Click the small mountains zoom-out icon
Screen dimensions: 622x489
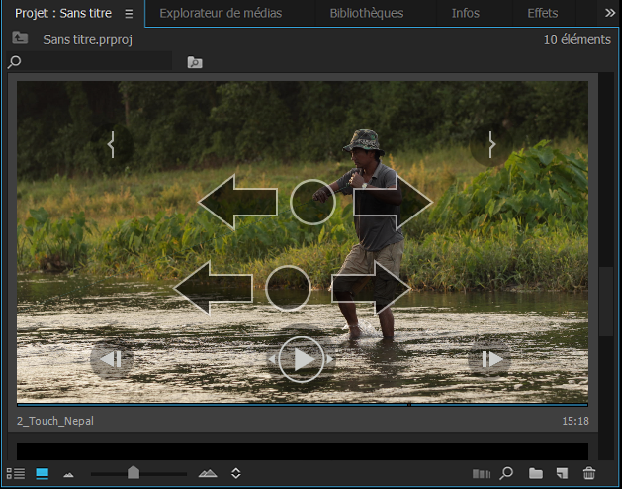(68, 474)
